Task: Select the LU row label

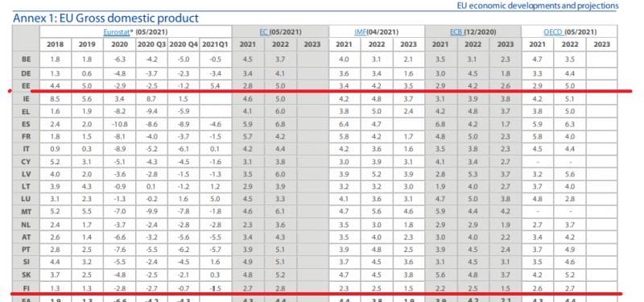Action: click(26, 197)
